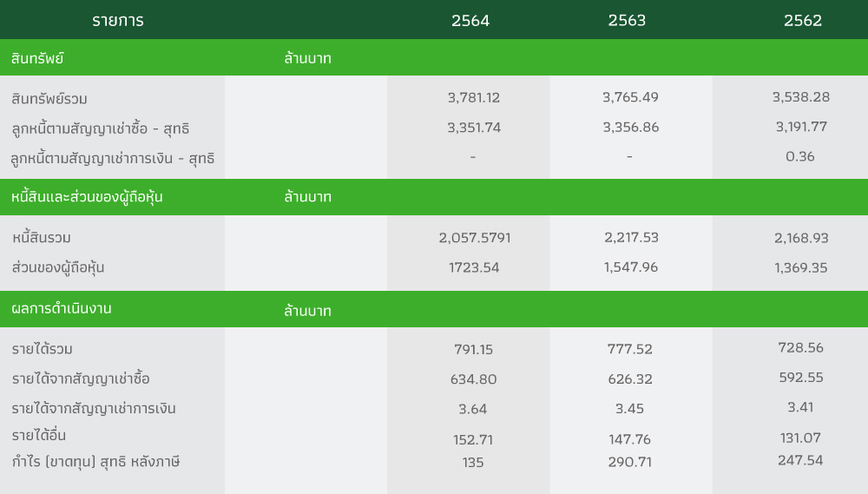Screen dimensions: 868x494
Task: Select hire purchase income value 634.80
Action: click(x=473, y=379)
